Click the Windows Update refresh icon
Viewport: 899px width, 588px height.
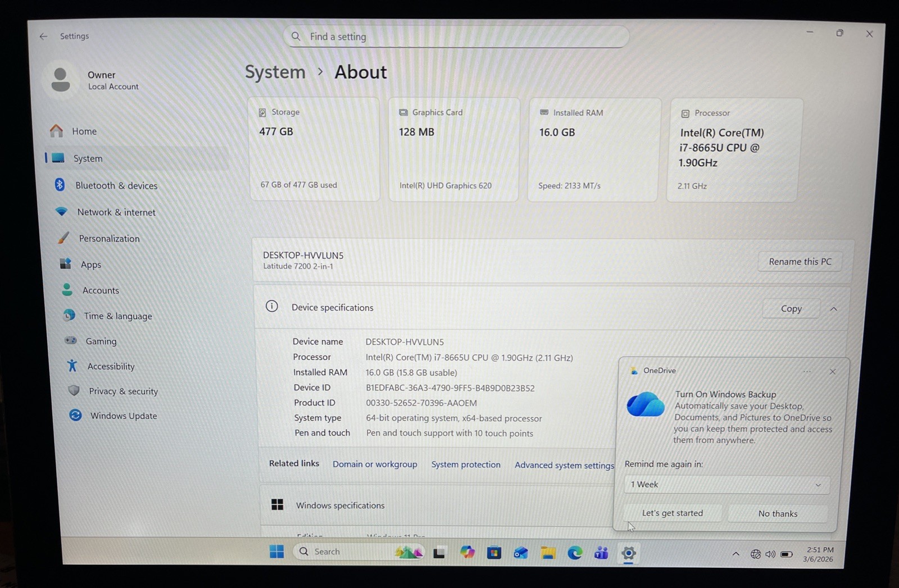(75, 415)
